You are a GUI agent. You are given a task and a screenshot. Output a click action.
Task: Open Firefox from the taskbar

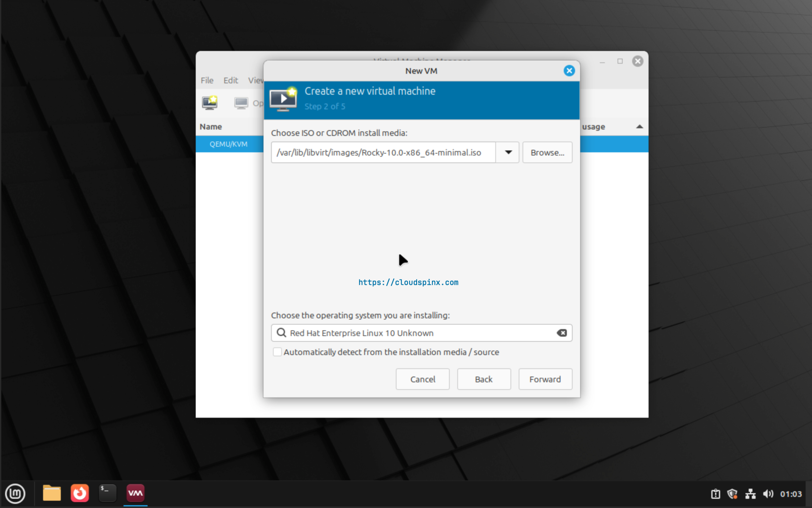tap(79, 493)
